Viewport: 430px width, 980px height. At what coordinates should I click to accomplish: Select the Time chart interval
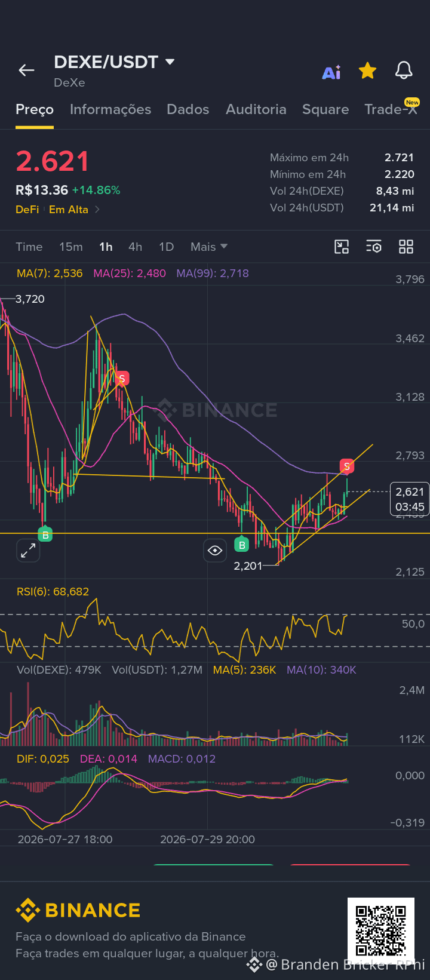point(29,247)
